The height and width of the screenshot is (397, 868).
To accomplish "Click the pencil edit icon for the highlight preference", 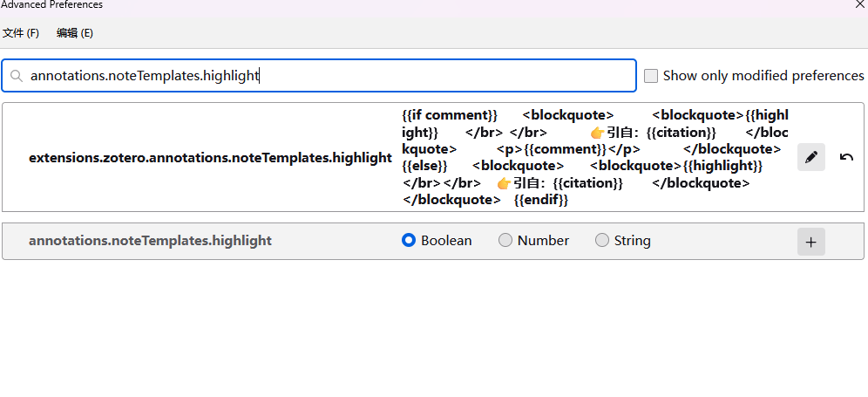I will click(x=811, y=157).
